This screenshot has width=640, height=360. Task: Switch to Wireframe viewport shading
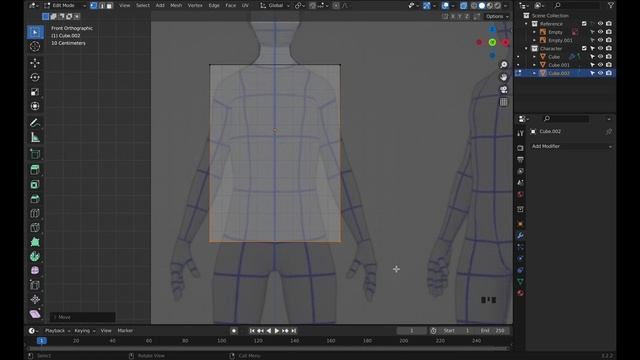474,5
